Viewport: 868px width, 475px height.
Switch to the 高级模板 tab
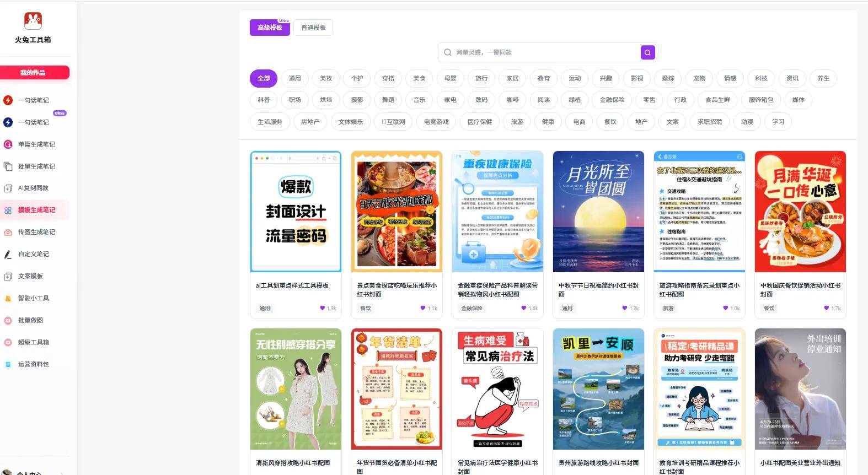pyautogui.click(x=270, y=28)
